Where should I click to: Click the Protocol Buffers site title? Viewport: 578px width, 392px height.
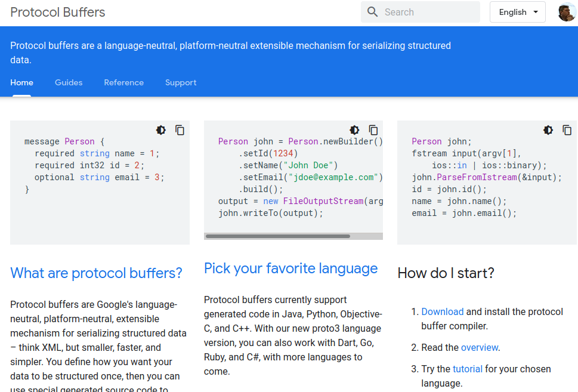click(57, 12)
